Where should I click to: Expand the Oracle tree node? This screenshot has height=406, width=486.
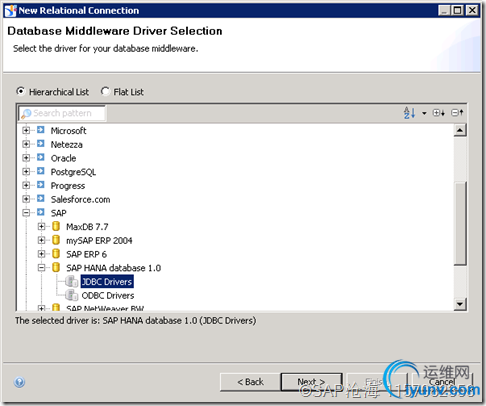[x=26, y=158]
